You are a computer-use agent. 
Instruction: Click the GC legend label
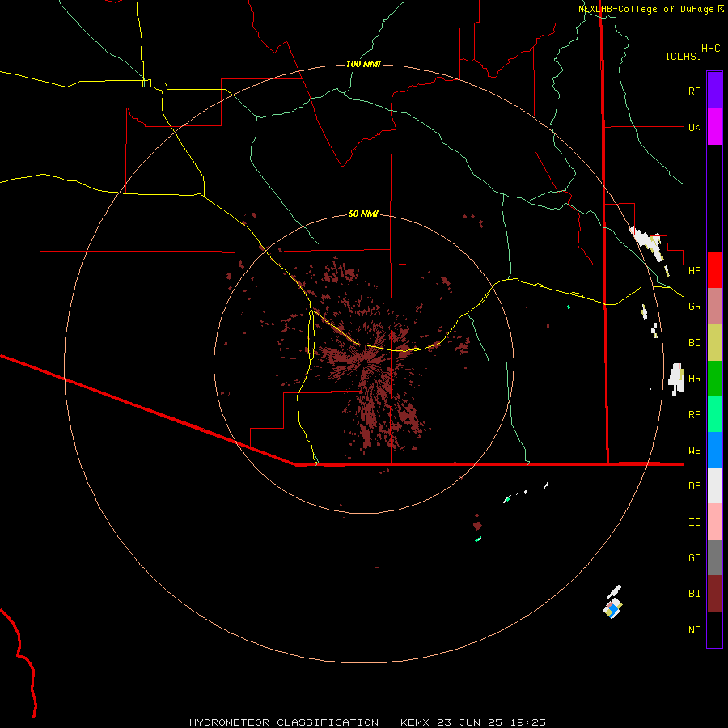(x=694, y=557)
